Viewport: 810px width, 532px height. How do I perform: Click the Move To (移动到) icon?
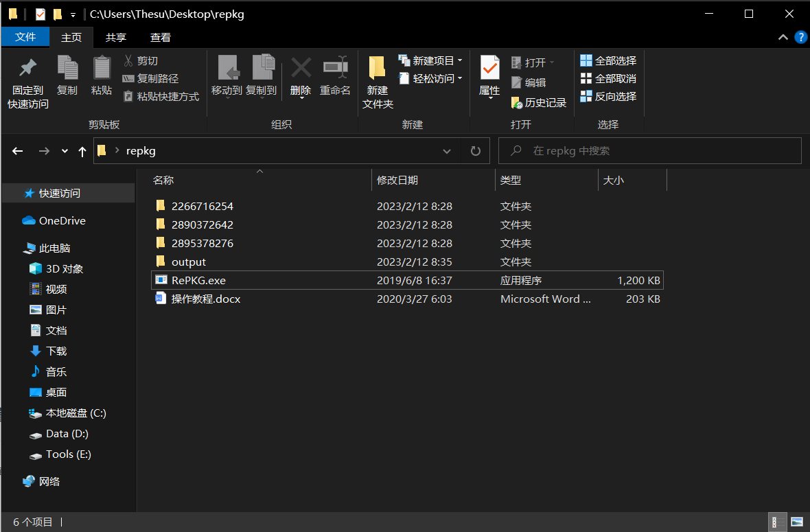[227, 68]
